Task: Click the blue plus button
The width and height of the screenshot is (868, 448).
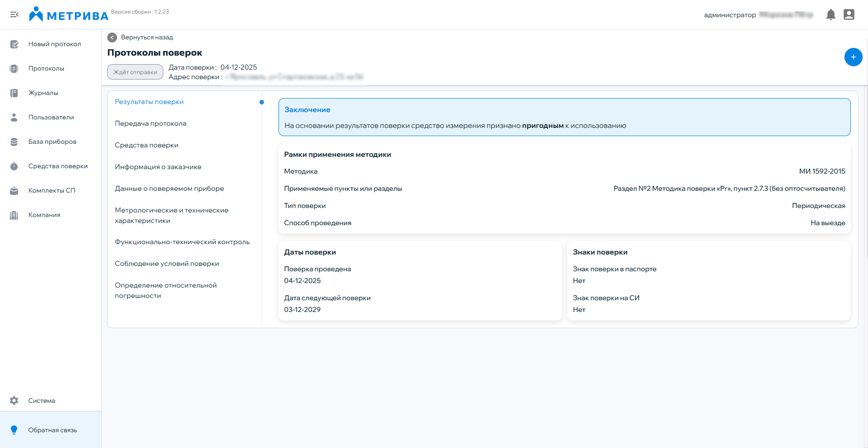Action: pyautogui.click(x=853, y=57)
